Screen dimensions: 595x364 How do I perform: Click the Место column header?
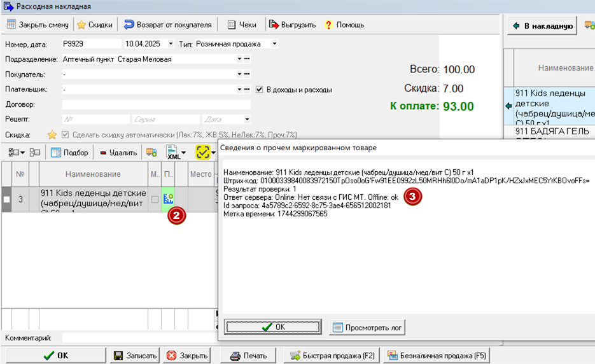click(200, 174)
